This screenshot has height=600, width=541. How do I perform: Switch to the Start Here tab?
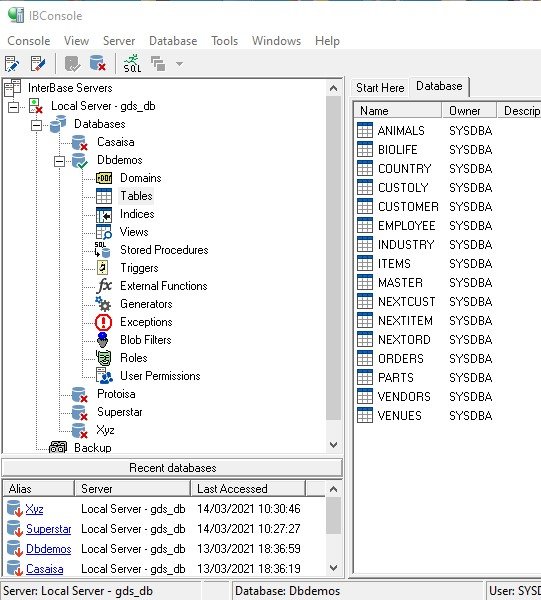coord(380,88)
